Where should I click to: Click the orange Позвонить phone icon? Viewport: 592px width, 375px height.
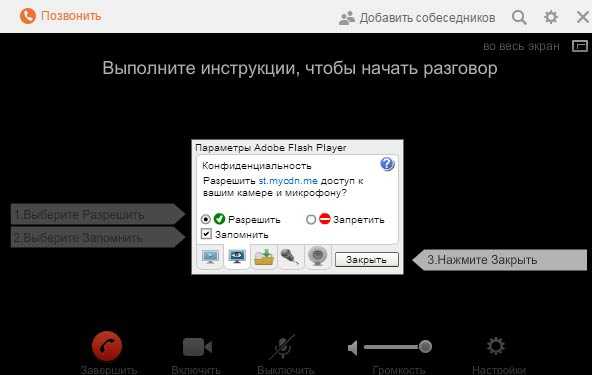(28, 16)
